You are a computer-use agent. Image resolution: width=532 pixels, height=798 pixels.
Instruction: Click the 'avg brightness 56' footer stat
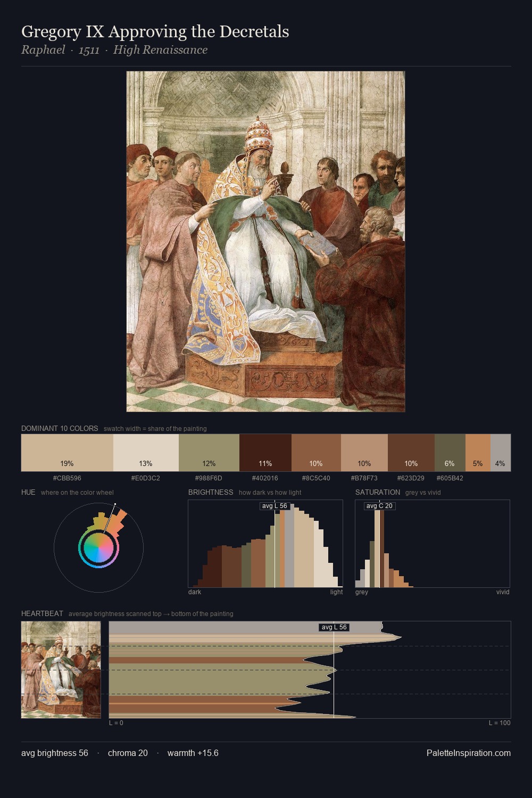pos(55,753)
